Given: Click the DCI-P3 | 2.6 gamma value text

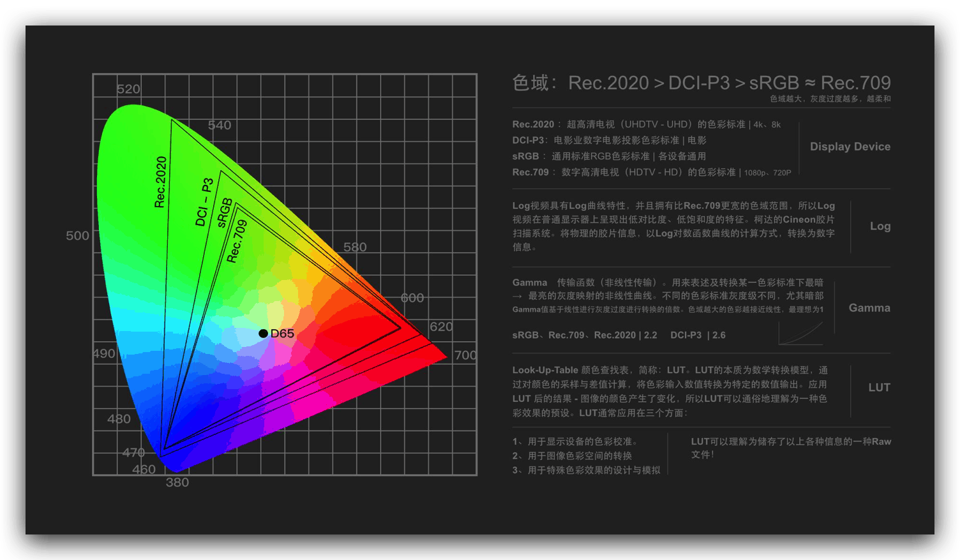Looking at the screenshot, I should (x=698, y=335).
